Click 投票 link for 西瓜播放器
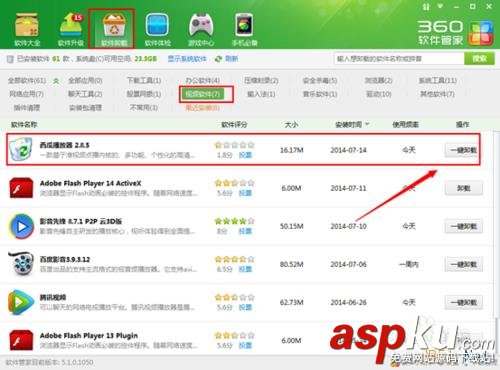Viewport: 500px width, 370px height. (x=245, y=155)
